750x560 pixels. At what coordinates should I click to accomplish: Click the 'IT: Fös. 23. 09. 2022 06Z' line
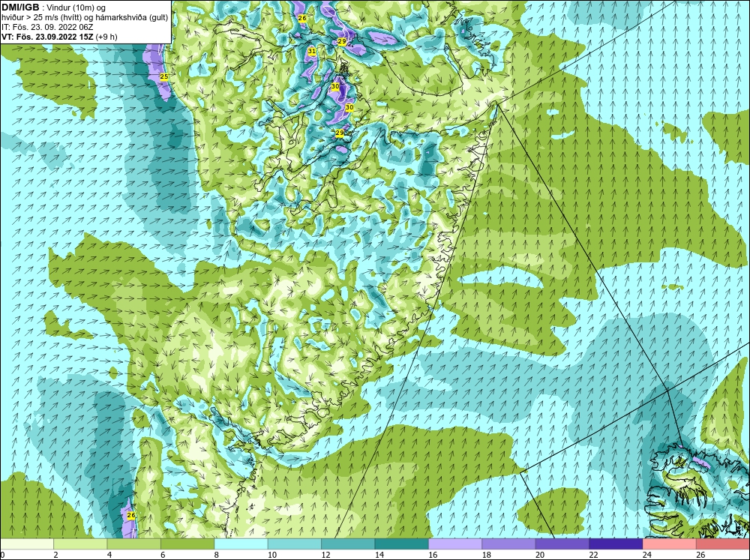(x=47, y=27)
